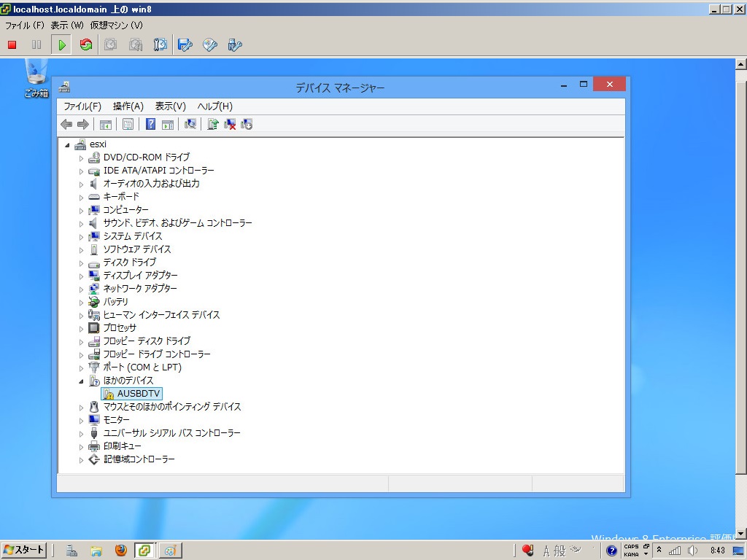This screenshot has width=747, height=560.
Task: Click the red power off button
Action: [x=12, y=45]
